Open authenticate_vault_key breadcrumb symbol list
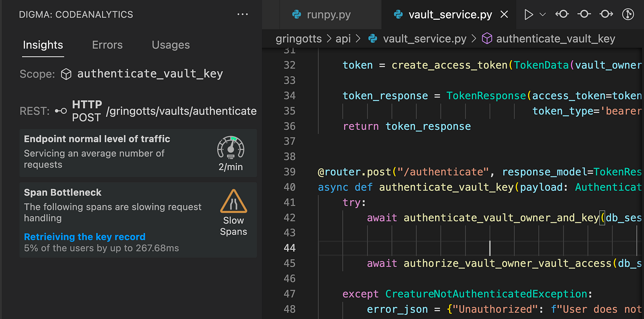This screenshot has width=644, height=319. 548,39
